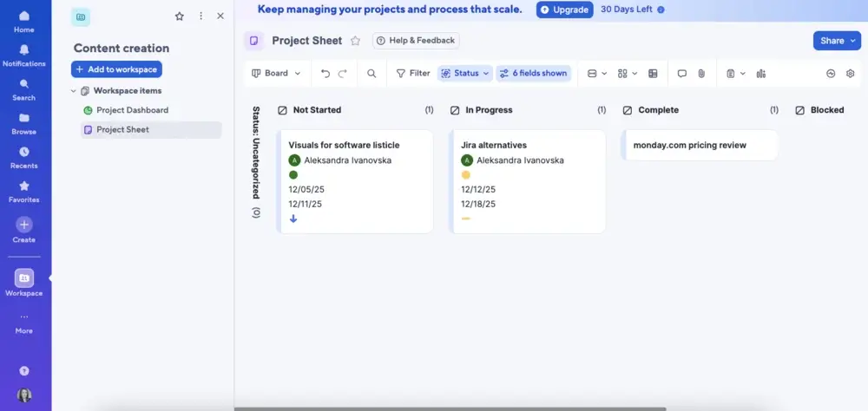Viewport: 868px width, 411px height.
Task: Open the chart view icon
Action: click(x=761, y=74)
